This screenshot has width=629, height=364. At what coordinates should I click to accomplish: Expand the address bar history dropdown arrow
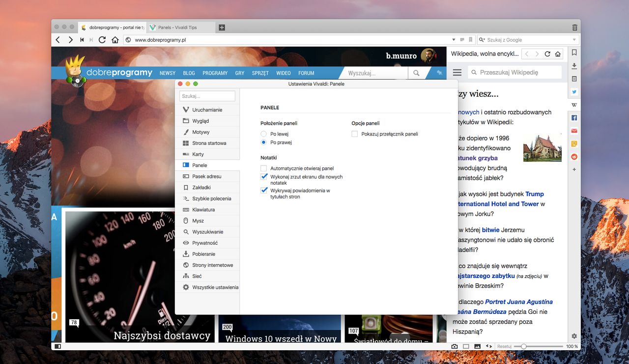pos(454,40)
